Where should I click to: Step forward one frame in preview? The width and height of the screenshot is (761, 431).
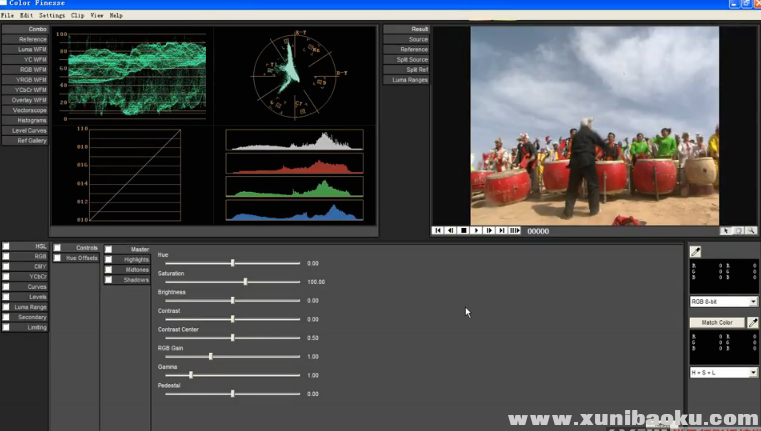click(x=489, y=231)
